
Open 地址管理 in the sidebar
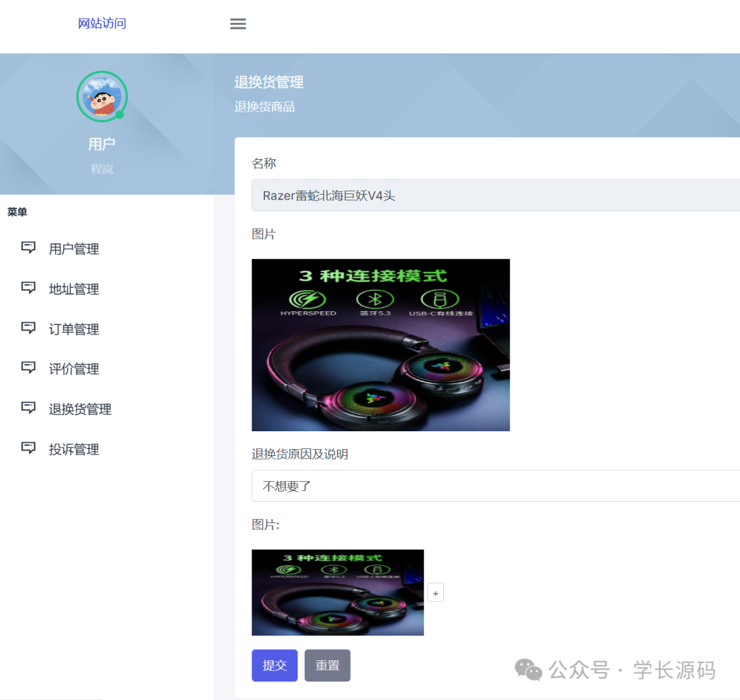coord(74,289)
